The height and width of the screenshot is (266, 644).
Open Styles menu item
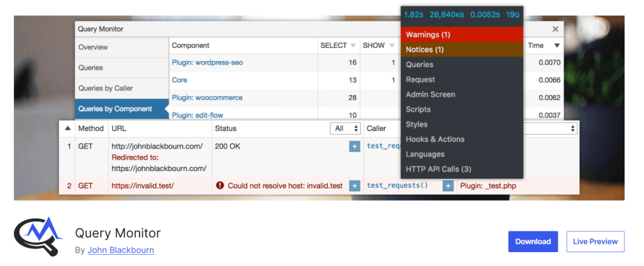point(462,125)
